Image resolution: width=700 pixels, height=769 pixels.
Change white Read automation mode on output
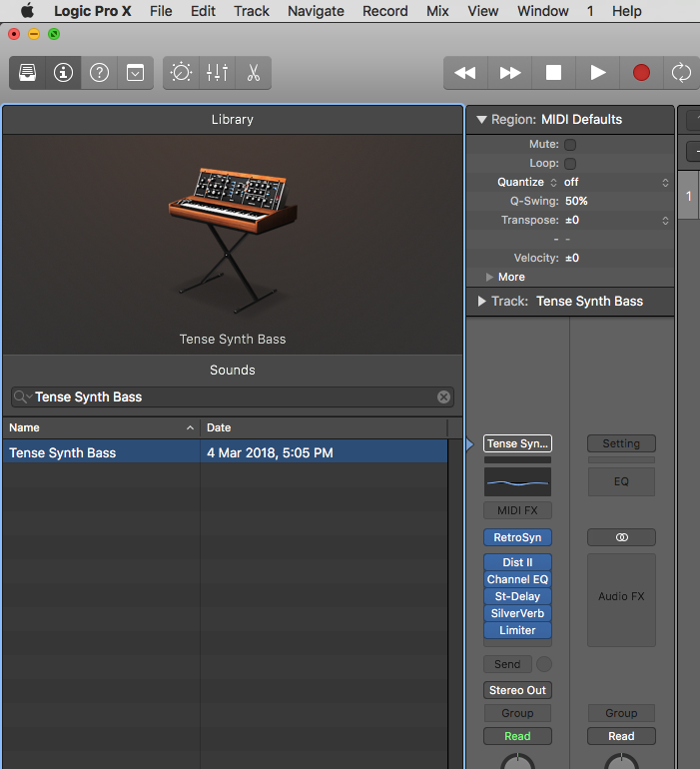click(x=621, y=736)
